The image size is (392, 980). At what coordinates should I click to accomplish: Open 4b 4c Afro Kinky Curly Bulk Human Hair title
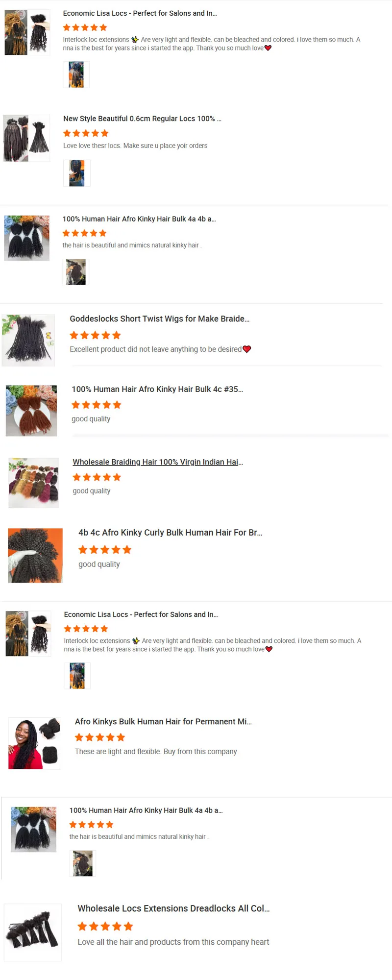(x=171, y=533)
